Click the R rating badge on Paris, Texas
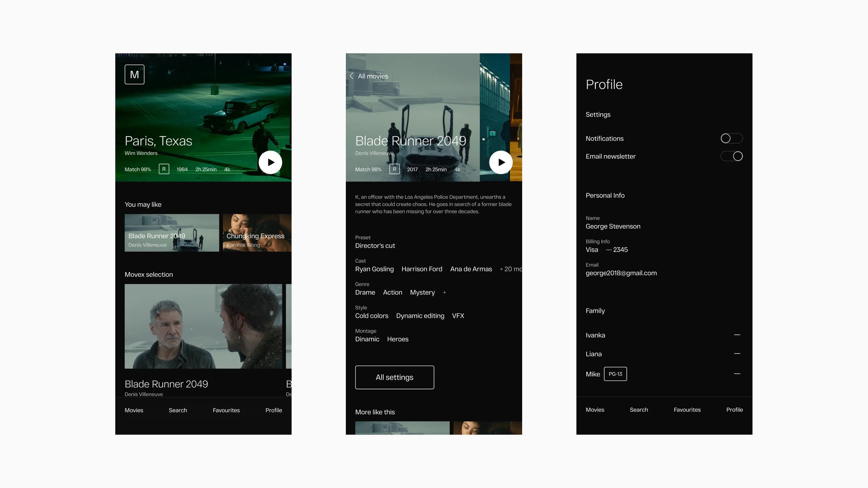Image resolution: width=868 pixels, height=488 pixels. click(x=164, y=169)
